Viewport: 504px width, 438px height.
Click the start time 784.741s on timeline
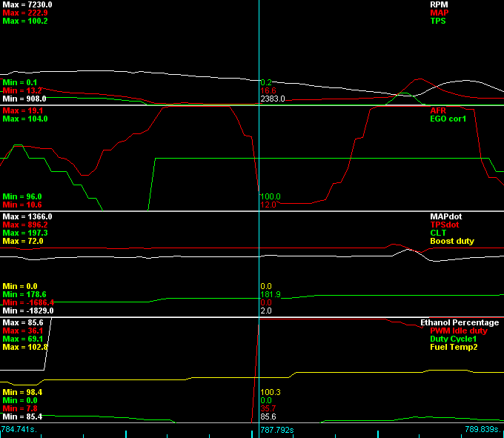[19, 429]
